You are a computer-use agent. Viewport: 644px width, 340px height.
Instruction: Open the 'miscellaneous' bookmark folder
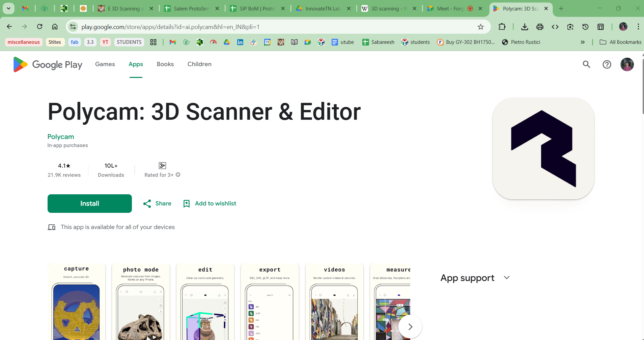(24, 42)
